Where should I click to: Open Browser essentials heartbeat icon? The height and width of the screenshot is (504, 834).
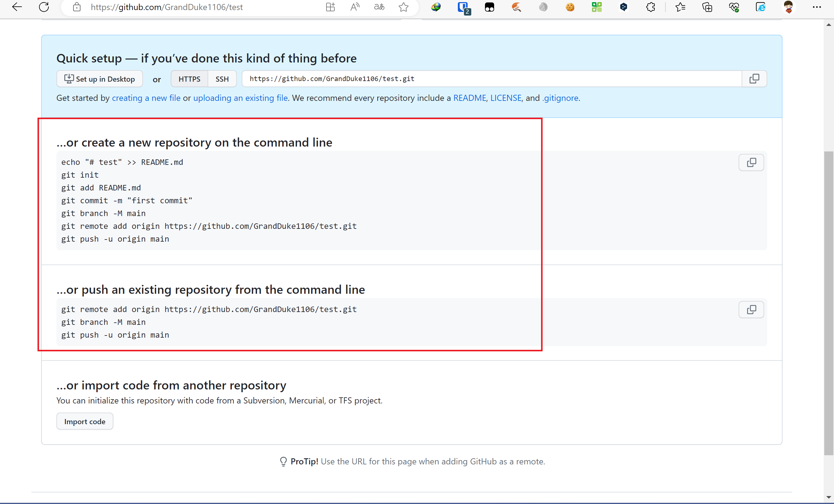[x=734, y=7]
